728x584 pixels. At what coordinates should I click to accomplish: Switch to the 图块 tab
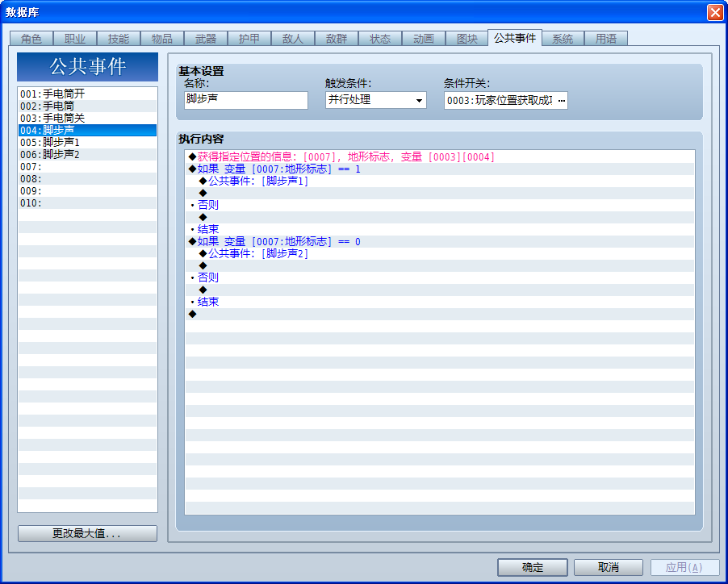[x=467, y=39]
